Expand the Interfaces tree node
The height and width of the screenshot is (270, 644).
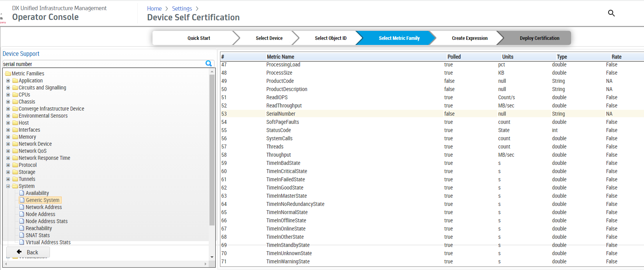(8, 130)
